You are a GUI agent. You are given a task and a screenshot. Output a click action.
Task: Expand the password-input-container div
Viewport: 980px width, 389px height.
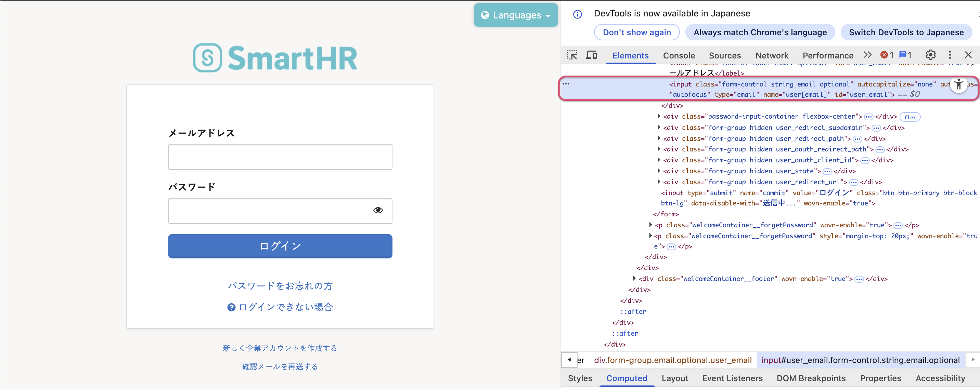pyautogui.click(x=659, y=116)
